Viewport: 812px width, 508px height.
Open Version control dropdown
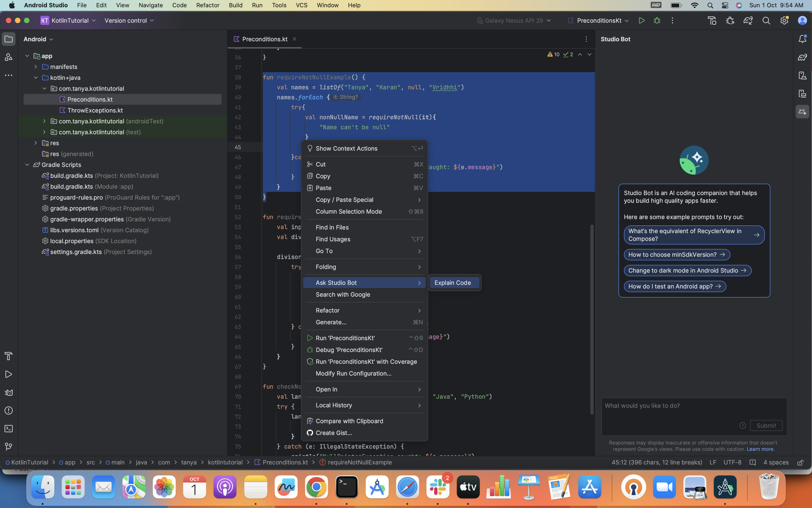pos(129,20)
